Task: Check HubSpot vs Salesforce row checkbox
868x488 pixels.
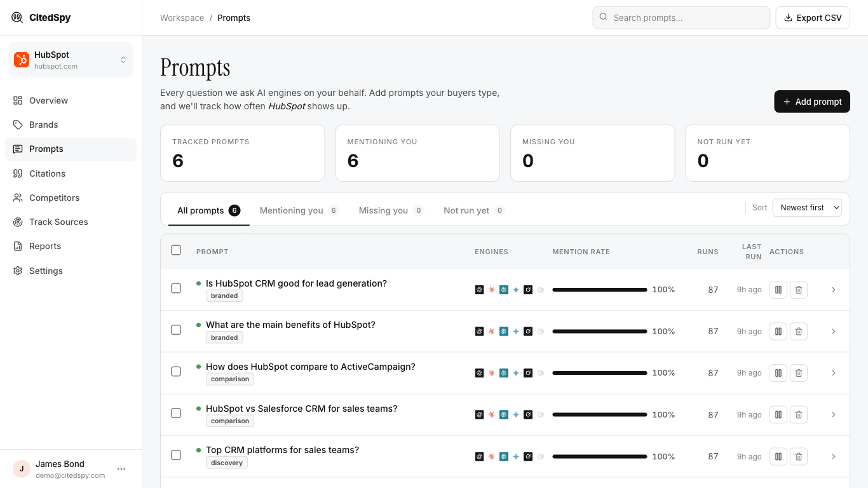Action: point(176,413)
